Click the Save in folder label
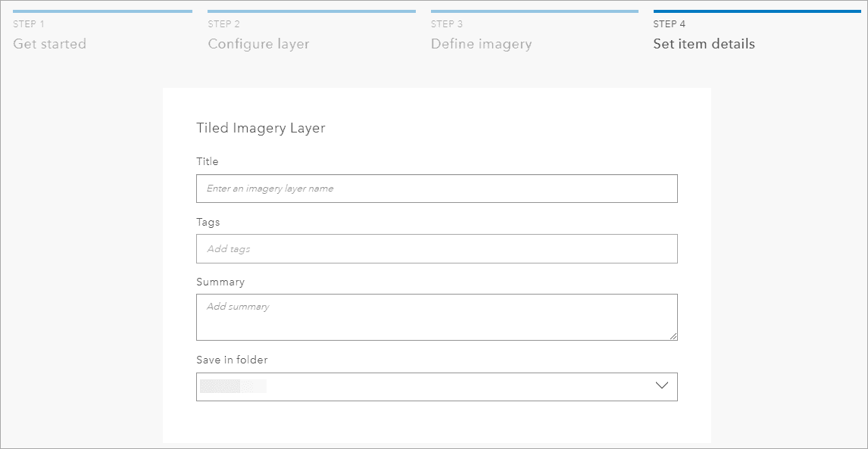This screenshot has height=449, width=868. pyautogui.click(x=232, y=360)
